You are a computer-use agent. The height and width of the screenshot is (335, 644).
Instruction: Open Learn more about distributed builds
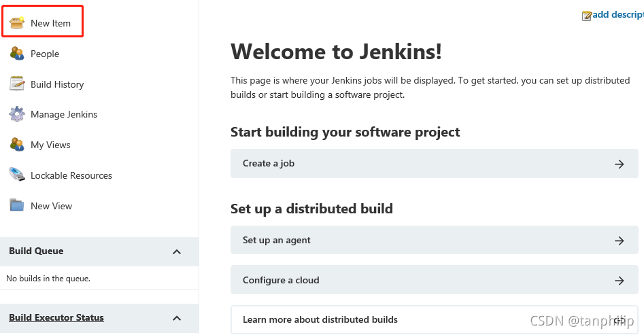point(434,319)
